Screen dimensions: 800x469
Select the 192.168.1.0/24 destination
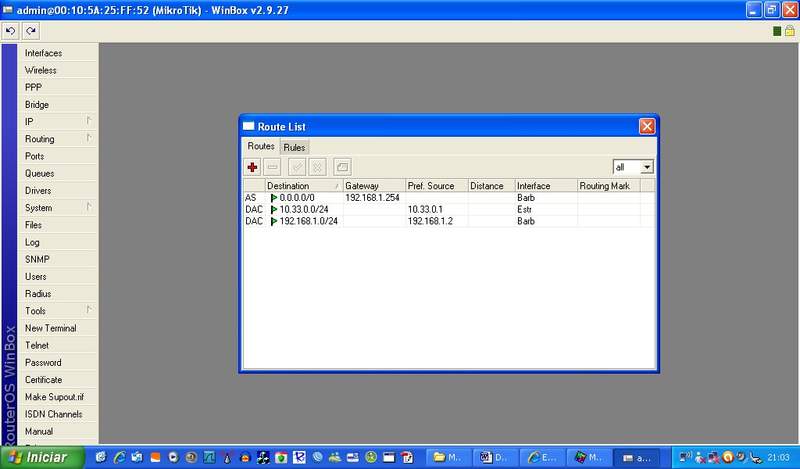click(x=309, y=221)
